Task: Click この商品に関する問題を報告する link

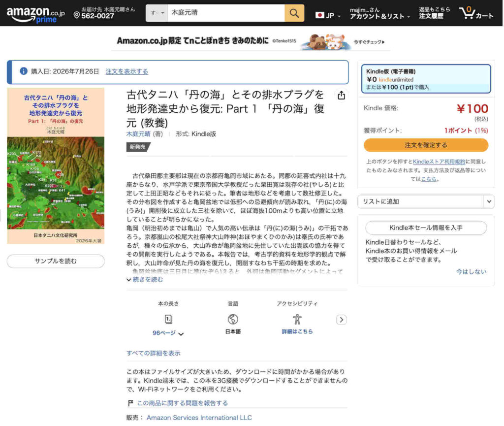Action: tap(182, 403)
